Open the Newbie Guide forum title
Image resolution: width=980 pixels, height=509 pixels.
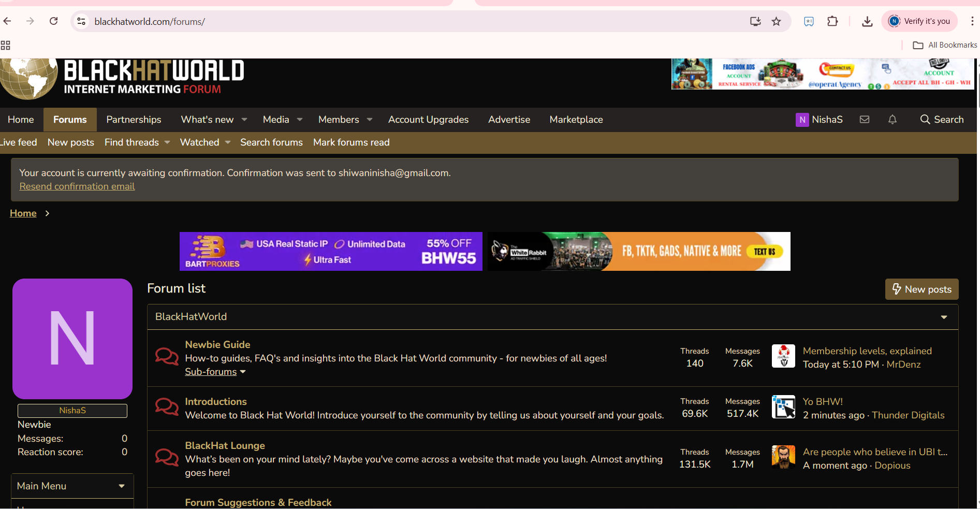click(x=217, y=345)
